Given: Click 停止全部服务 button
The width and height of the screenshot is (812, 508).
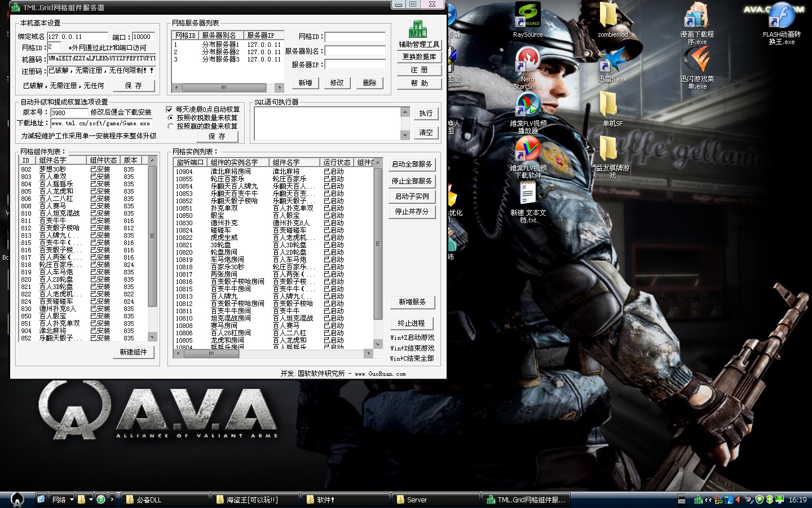Looking at the screenshot, I should pyautogui.click(x=412, y=181).
